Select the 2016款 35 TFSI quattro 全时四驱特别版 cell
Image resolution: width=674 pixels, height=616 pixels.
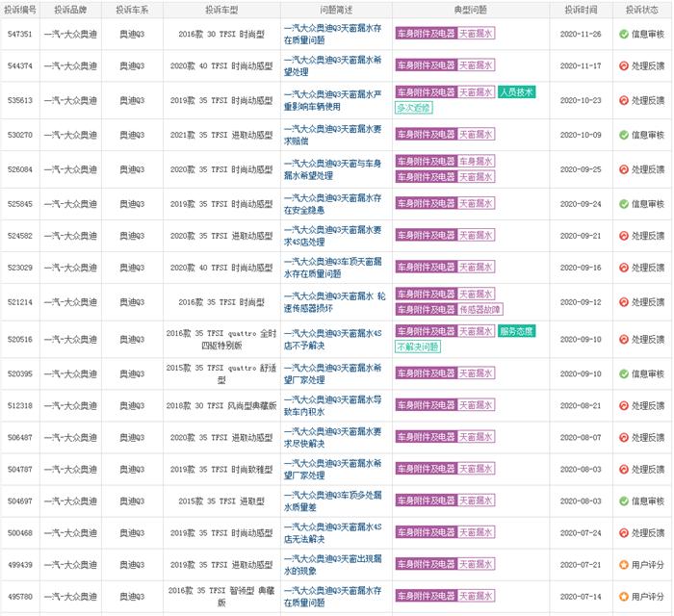pos(221,340)
